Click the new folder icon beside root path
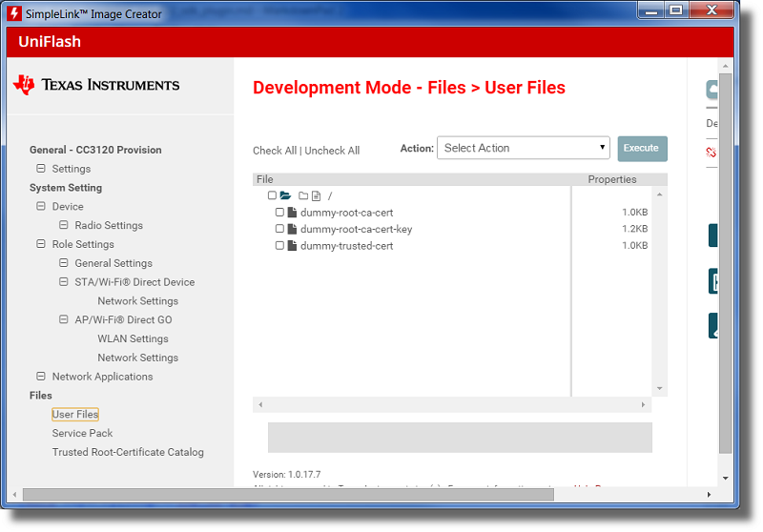 click(x=303, y=195)
